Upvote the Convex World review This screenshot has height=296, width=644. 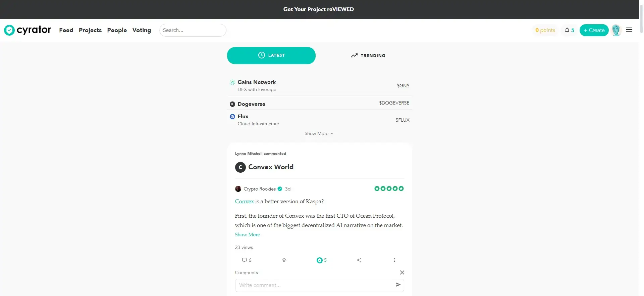284,260
